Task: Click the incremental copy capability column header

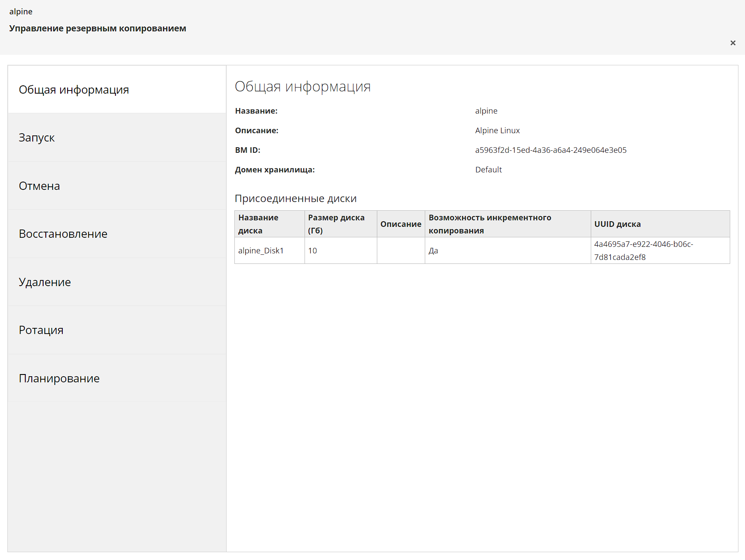Action: point(490,224)
